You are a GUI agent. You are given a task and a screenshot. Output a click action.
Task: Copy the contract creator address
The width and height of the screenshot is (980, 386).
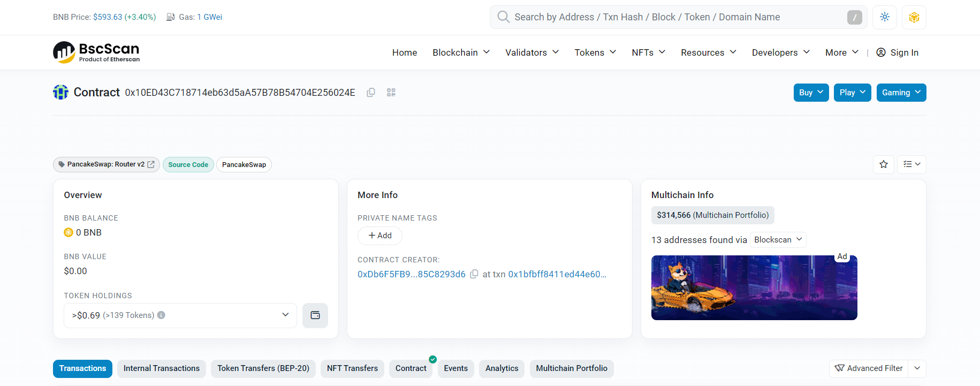474,274
